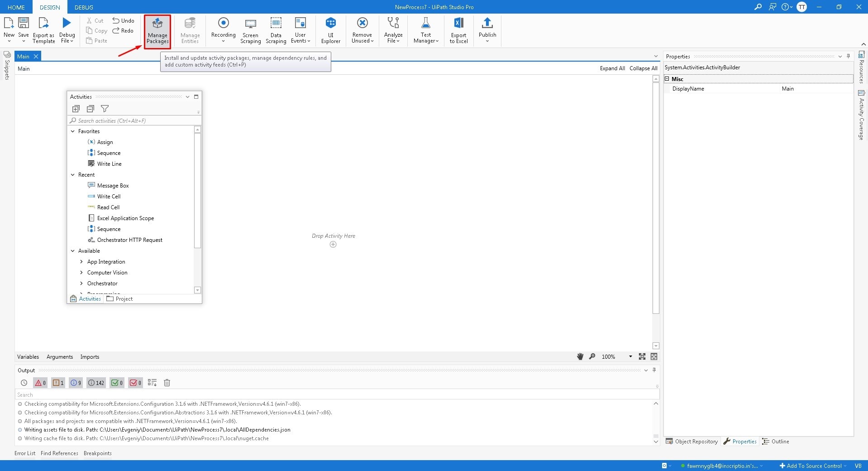
Task: Expand Orchestrator category
Action: [81, 284]
